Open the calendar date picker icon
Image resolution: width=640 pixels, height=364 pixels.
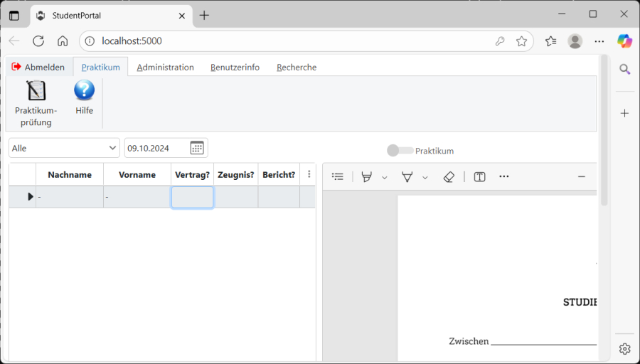click(x=197, y=148)
